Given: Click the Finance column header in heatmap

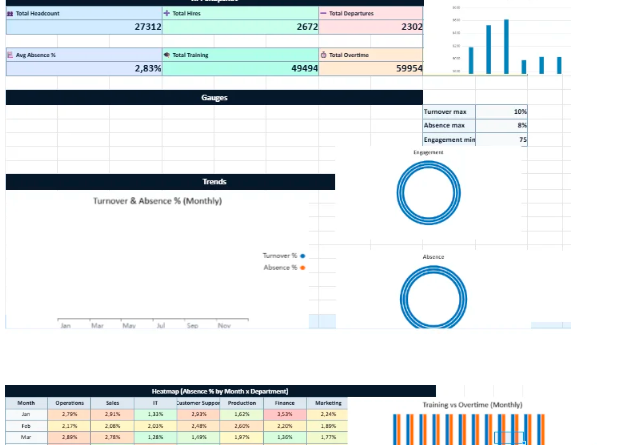Looking at the screenshot, I should coord(283,402).
